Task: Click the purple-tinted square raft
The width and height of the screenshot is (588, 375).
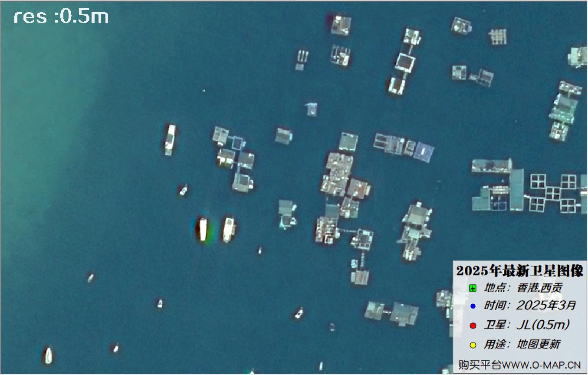Action: (424, 152)
